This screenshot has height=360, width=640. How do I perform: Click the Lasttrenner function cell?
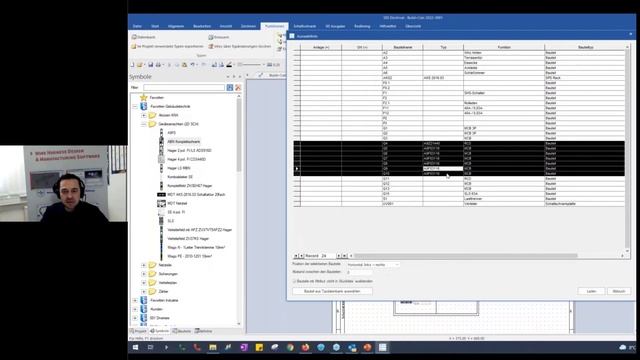click(504, 199)
